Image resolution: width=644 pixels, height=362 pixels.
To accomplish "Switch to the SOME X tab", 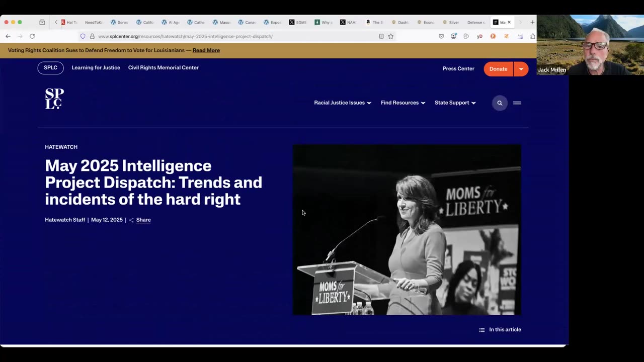I will tap(298, 22).
